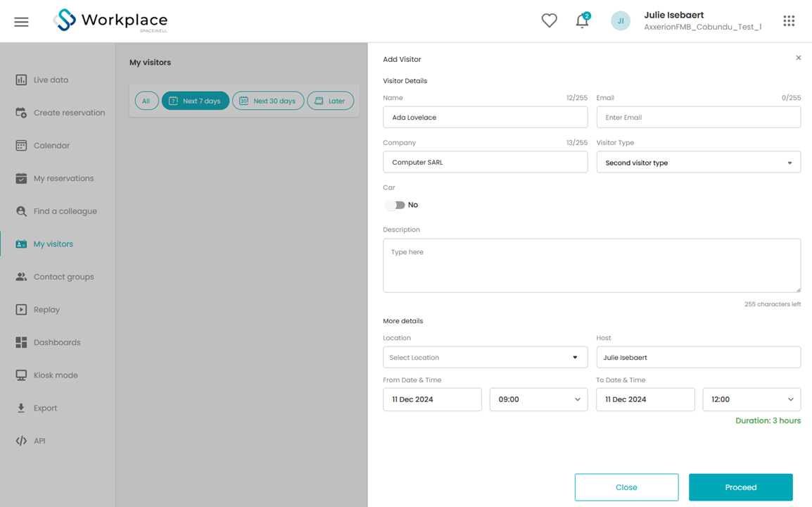Screen dimensions: 812x507
Task: Click the My visitors icon
Action: tap(21, 244)
